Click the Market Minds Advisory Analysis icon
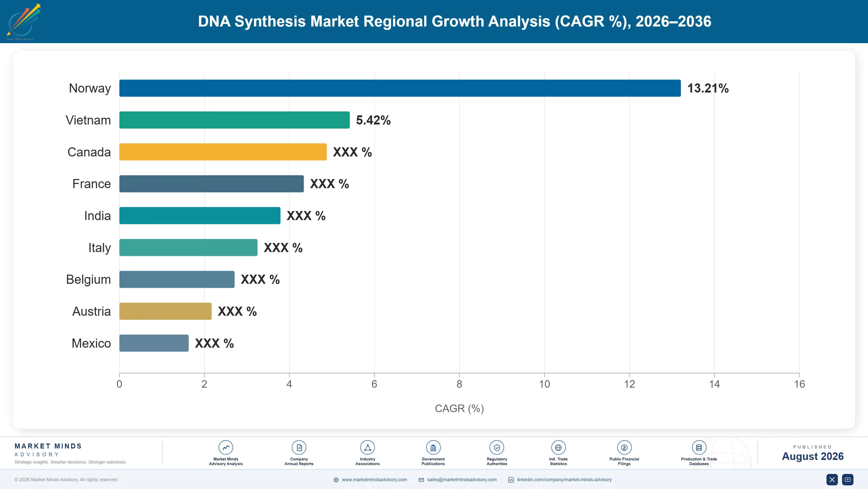Image resolution: width=868 pixels, height=489 pixels. tap(226, 447)
